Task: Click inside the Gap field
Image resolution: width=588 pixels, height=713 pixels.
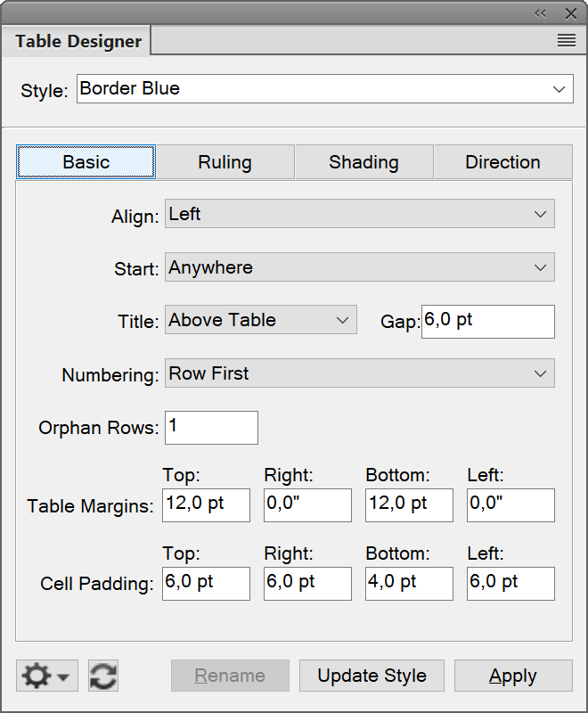Action: [487, 321]
